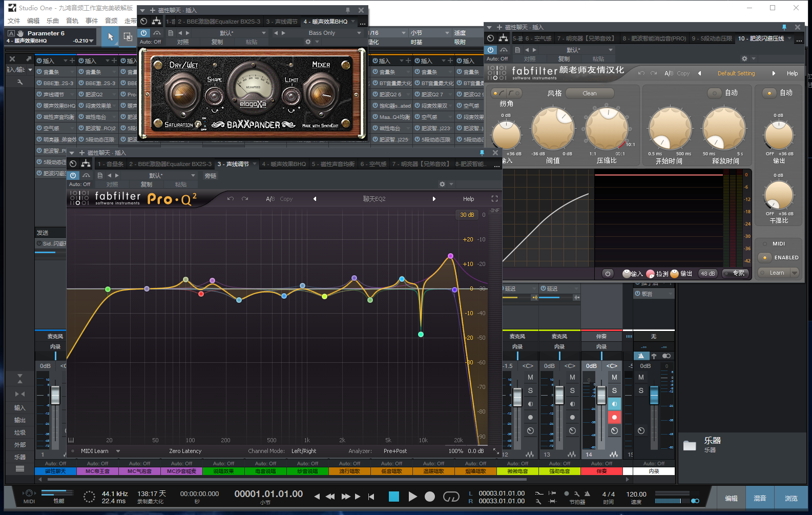
Task: Open the 文件 menu
Action: [14, 21]
